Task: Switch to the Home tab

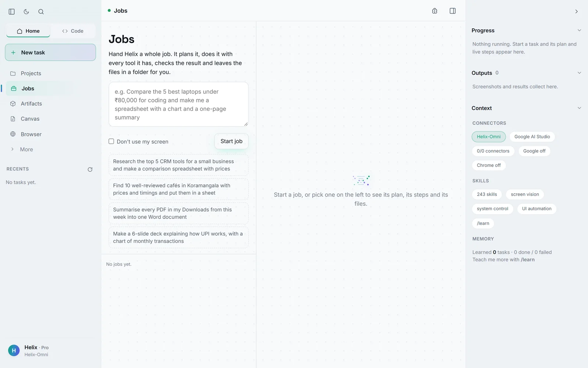Action: pyautogui.click(x=28, y=31)
